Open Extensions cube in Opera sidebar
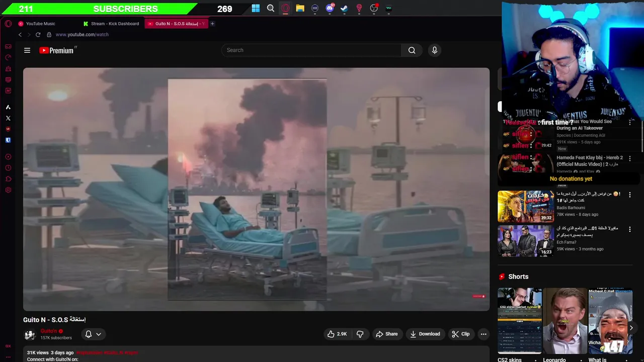 (8, 179)
